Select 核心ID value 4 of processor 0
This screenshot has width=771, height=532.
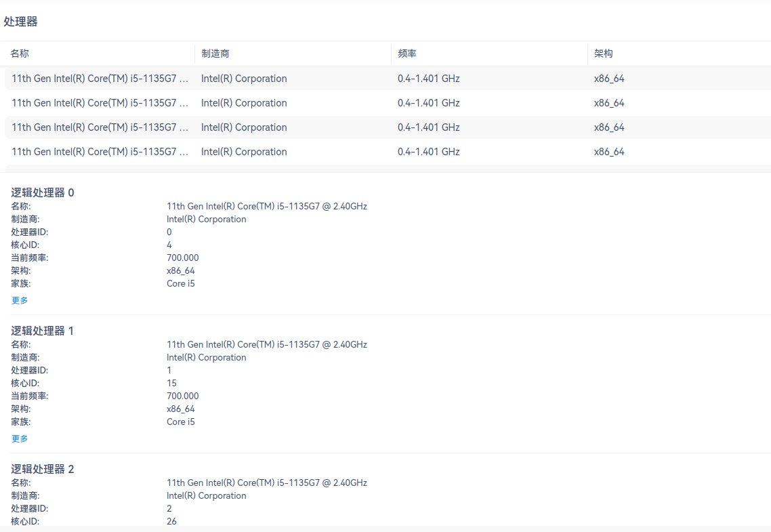(x=169, y=245)
